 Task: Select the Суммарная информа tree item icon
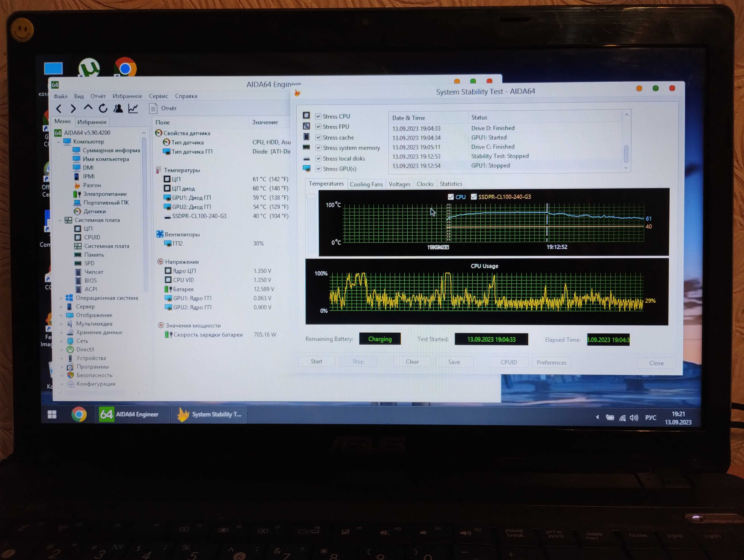[x=77, y=150]
